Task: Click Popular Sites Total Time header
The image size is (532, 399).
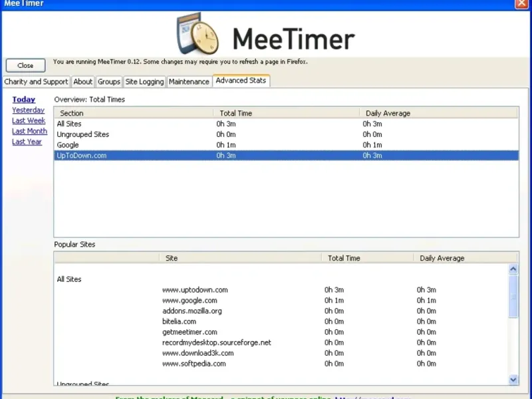Action: (368, 258)
